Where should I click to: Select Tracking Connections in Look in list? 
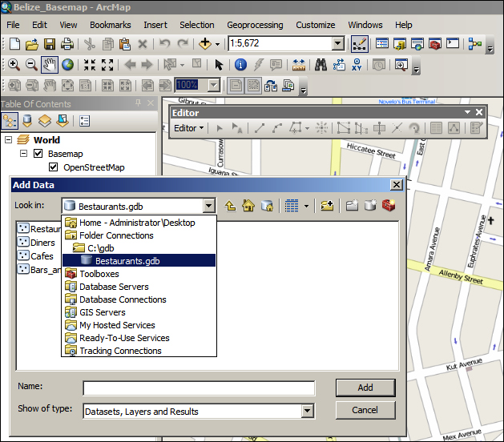pos(139,351)
